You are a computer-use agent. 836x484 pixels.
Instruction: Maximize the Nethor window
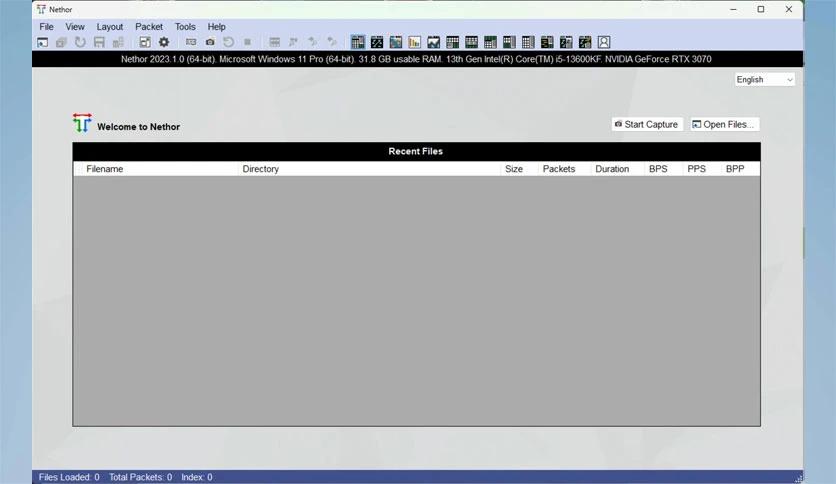761,9
